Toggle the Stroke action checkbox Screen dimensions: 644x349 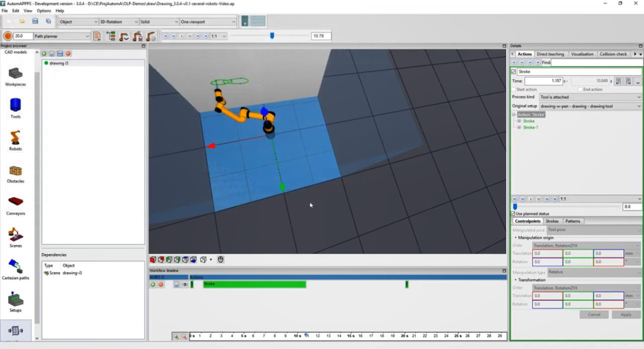pyautogui.click(x=514, y=71)
